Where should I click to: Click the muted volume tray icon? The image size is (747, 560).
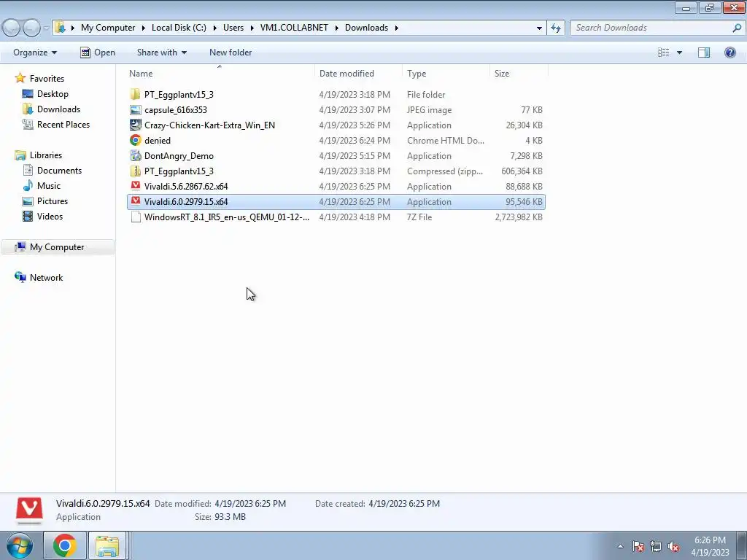[673, 546]
